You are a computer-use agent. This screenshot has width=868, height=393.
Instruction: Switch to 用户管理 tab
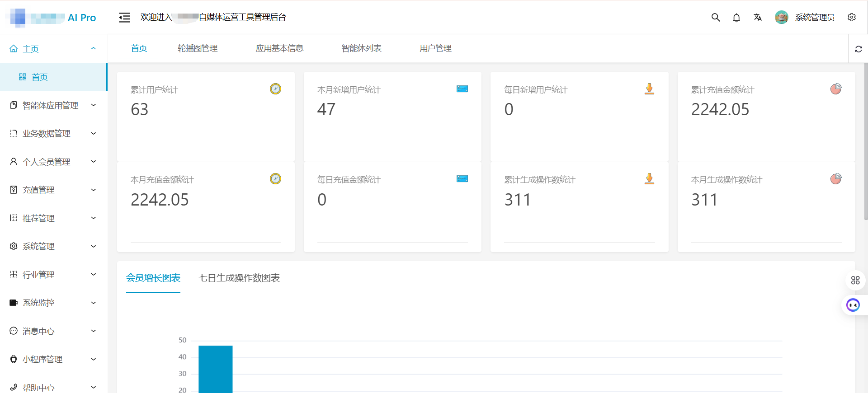[435, 48]
